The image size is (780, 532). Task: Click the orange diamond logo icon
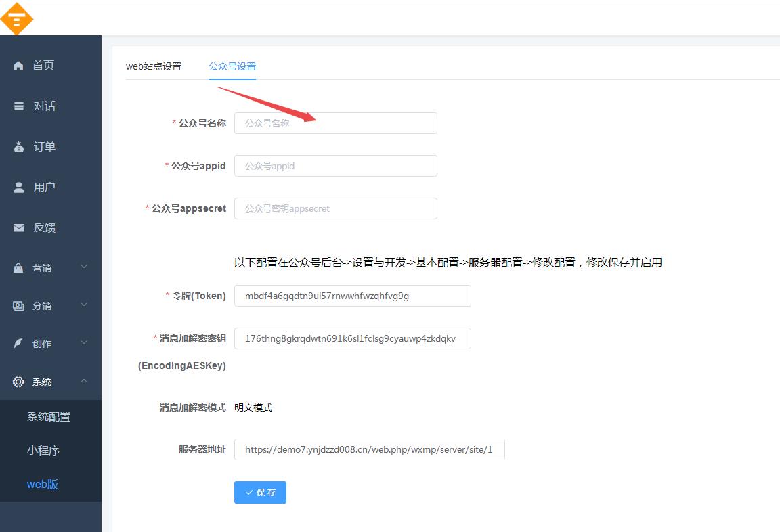pyautogui.click(x=16, y=19)
